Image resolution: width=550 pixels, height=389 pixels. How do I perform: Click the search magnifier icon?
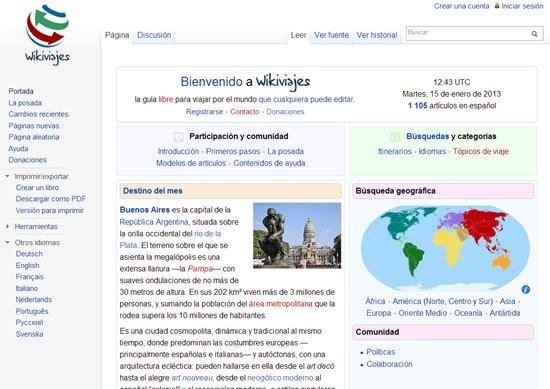534,34
